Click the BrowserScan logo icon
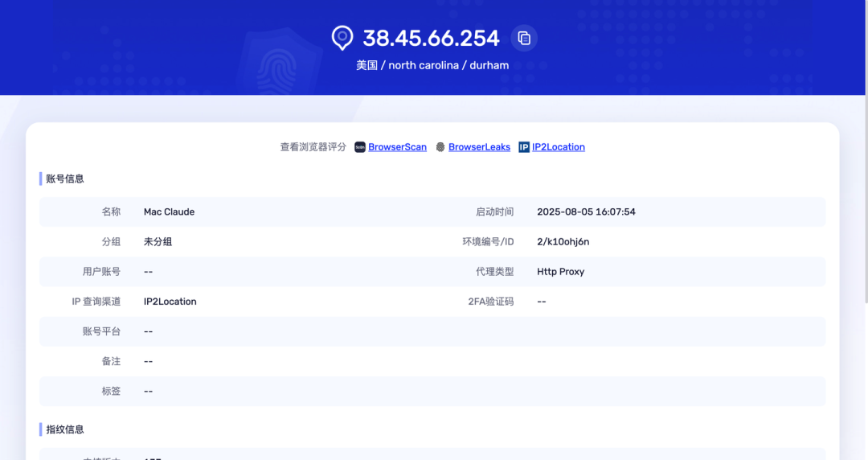This screenshot has height=460, width=868. pyautogui.click(x=360, y=147)
